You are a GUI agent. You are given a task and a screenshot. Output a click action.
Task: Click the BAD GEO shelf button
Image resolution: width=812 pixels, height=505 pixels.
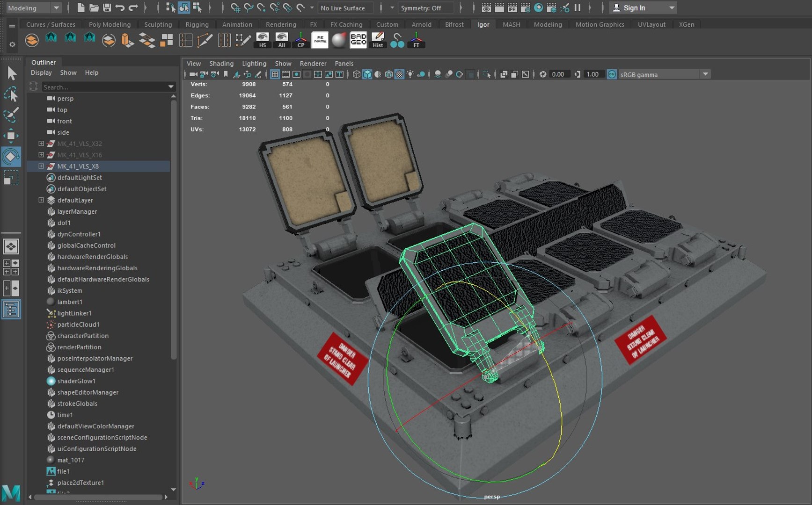(358, 40)
